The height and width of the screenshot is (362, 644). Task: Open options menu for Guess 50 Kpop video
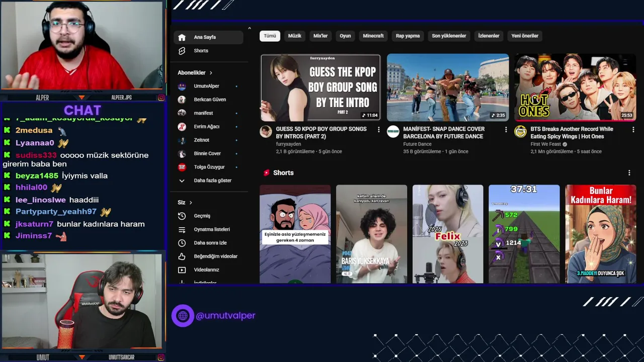click(x=379, y=130)
